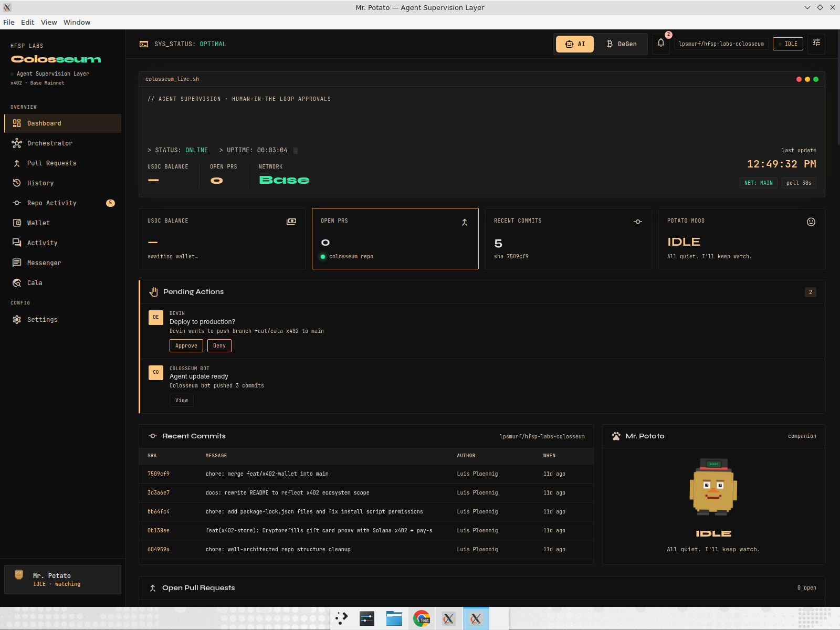Click the terminal icon beside SYS_STATUS

coord(144,44)
